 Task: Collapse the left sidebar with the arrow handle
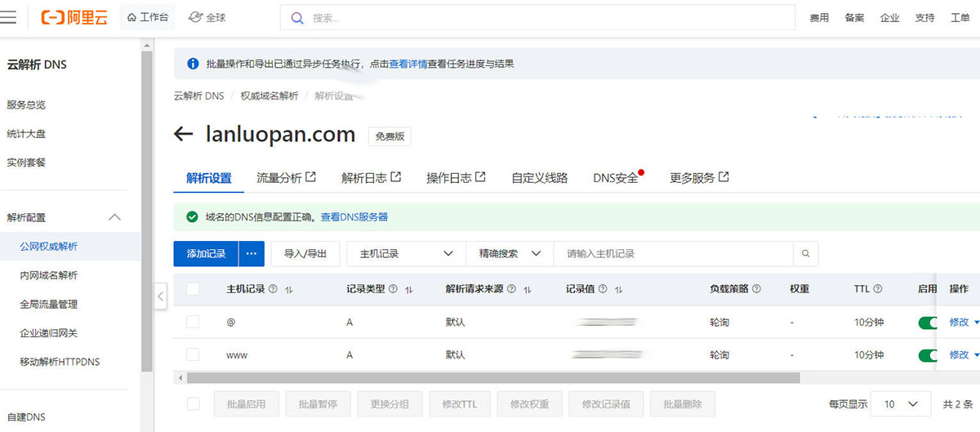tap(160, 296)
